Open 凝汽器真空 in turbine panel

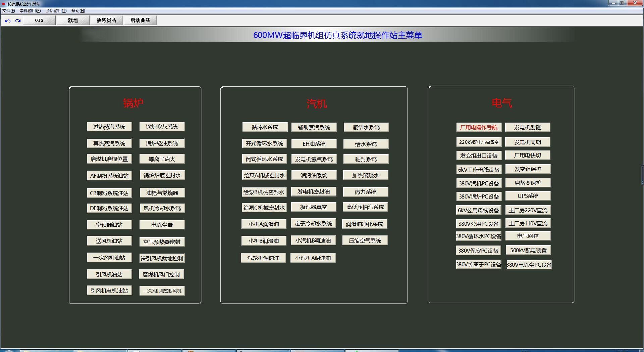(x=313, y=207)
